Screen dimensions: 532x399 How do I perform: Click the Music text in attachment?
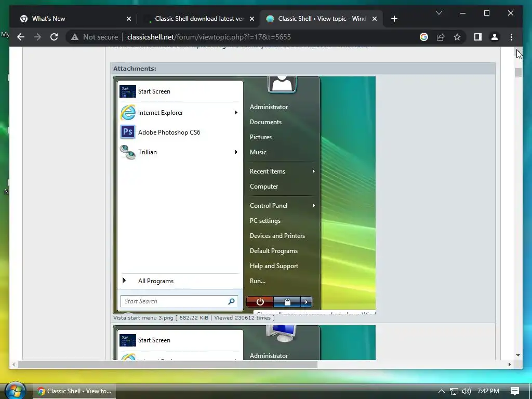tap(258, 152)
